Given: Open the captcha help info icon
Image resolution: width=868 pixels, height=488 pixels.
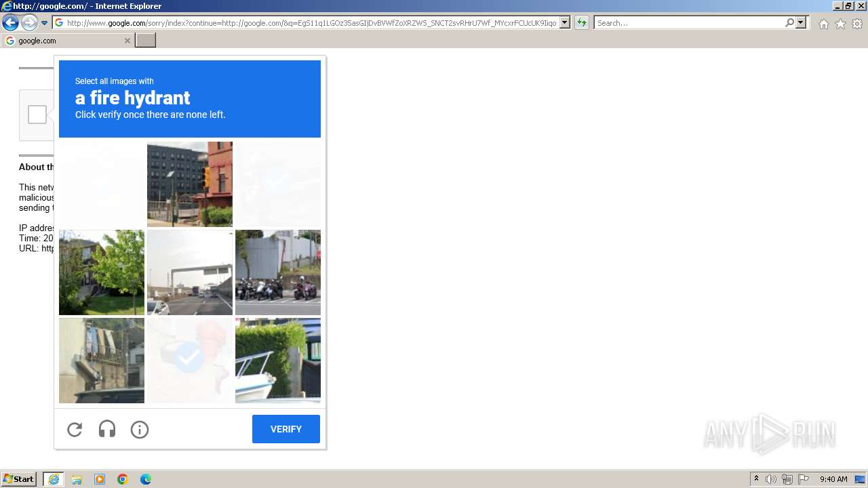Looking at the screenshot, I should coord(140,429).
